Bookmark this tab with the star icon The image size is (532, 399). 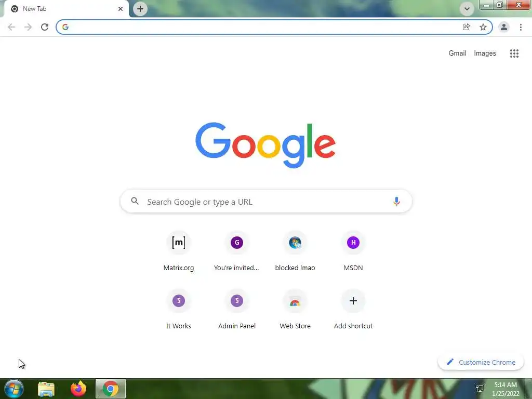click(483, 27)
